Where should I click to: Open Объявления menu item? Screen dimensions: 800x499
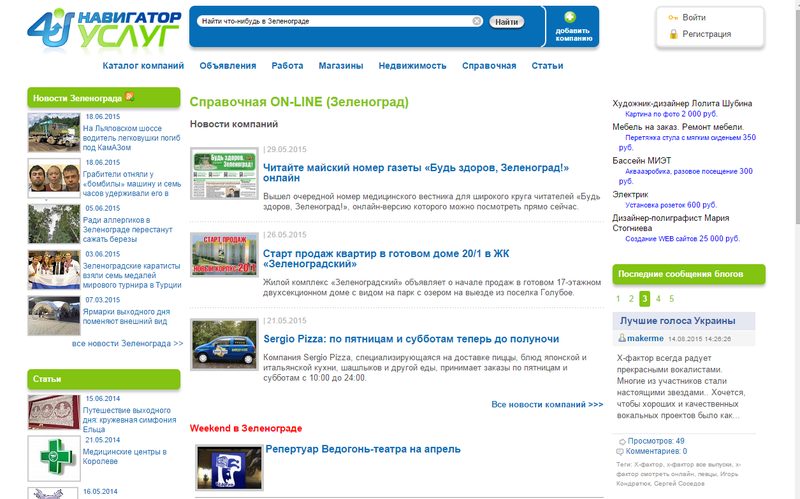[228, 66]
